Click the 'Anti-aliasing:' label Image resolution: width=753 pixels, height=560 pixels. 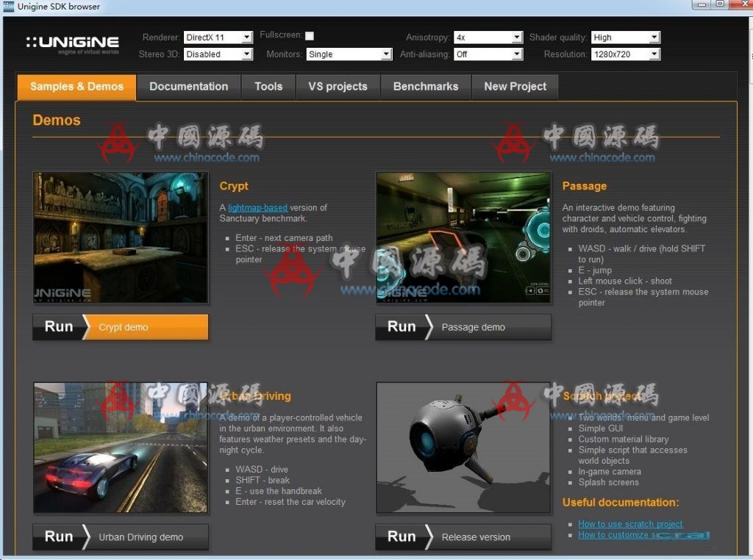425,54
